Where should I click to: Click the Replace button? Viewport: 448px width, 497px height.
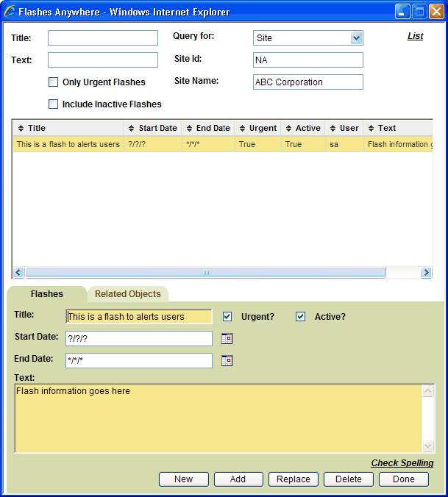[x=294, y=479]
